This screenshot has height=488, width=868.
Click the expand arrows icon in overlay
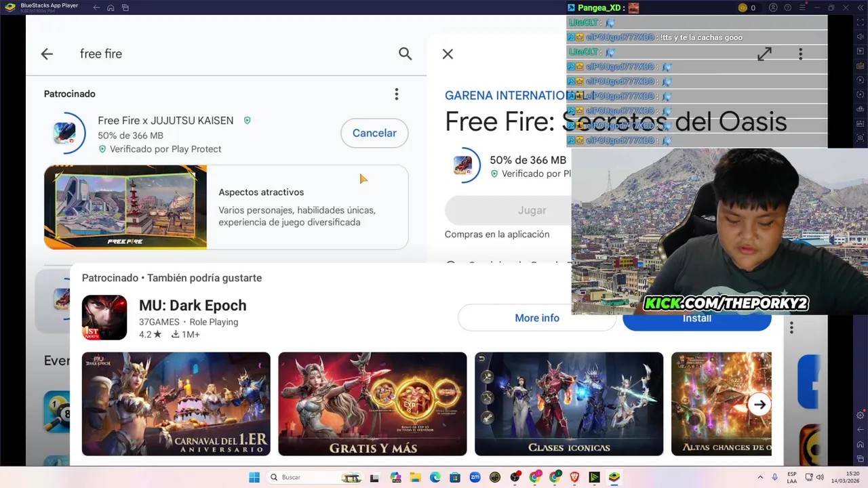tap(764, 54)
